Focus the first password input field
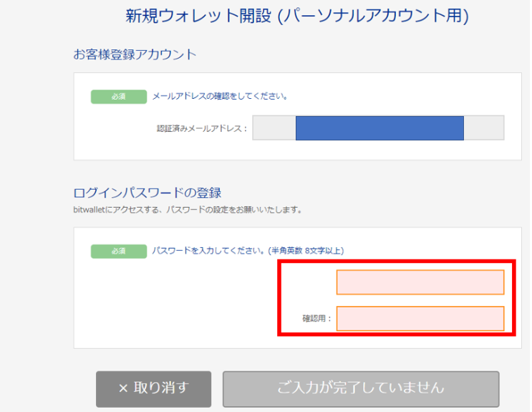 pos(420,282)
